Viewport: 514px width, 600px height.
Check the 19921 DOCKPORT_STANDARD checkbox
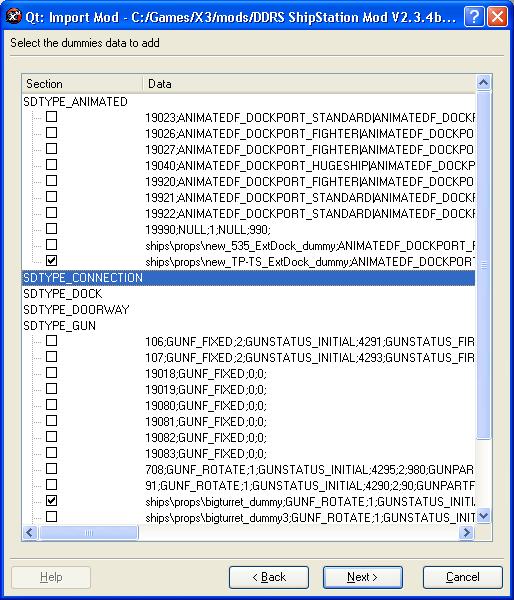(51, 197)
